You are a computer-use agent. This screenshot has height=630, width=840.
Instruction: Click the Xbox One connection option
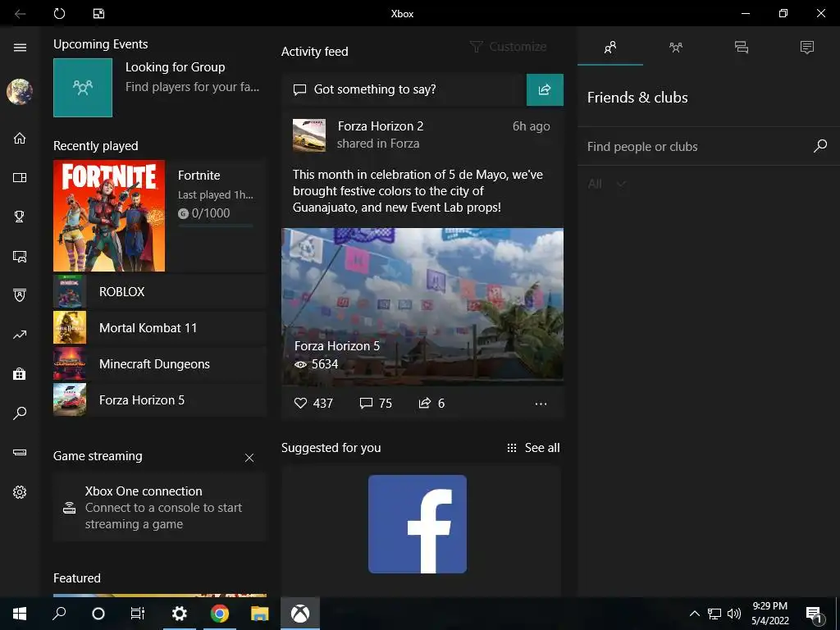pyautogui.click(x=160, y=507)
